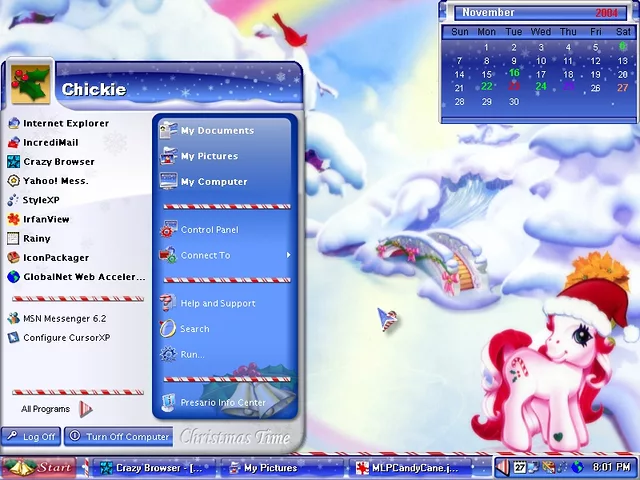The height and width of the screenshot is (480, 640).
Task: Open the Run... dialog
Action: [x=182, y=354]
